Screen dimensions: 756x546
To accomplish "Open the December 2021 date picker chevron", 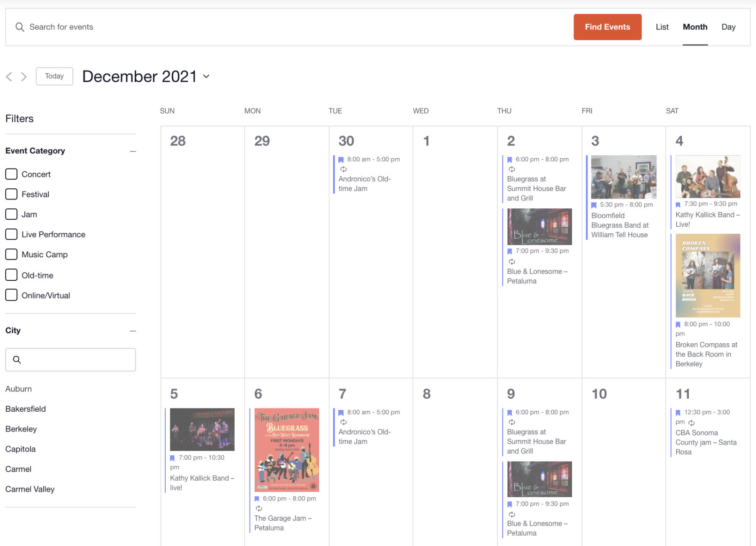I will coord(206,77).
